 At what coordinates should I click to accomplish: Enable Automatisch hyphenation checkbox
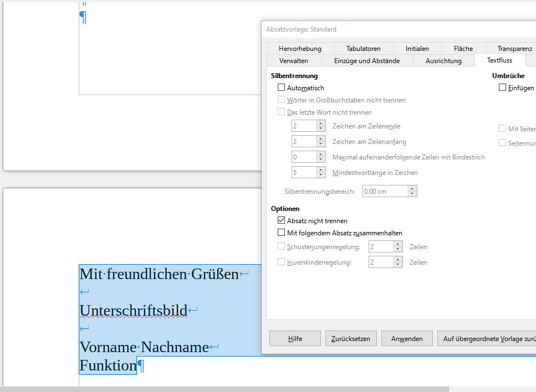click(282, 88)
